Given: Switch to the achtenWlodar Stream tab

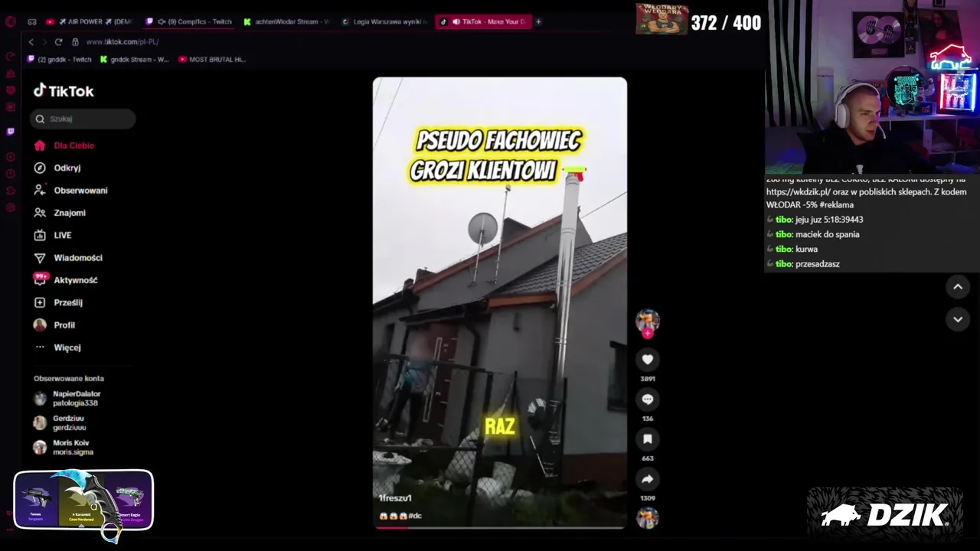Looking at the screenshot, I should pos(286,21).
